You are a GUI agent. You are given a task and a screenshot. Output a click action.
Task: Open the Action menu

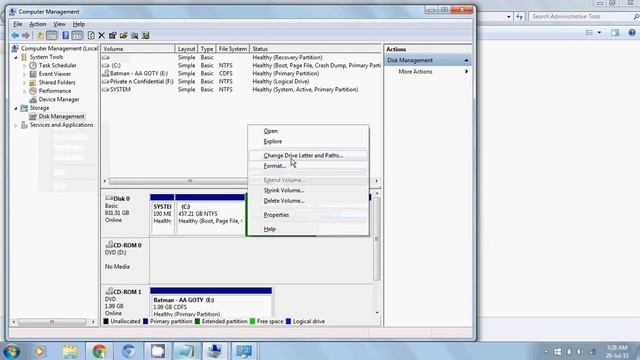38,24
